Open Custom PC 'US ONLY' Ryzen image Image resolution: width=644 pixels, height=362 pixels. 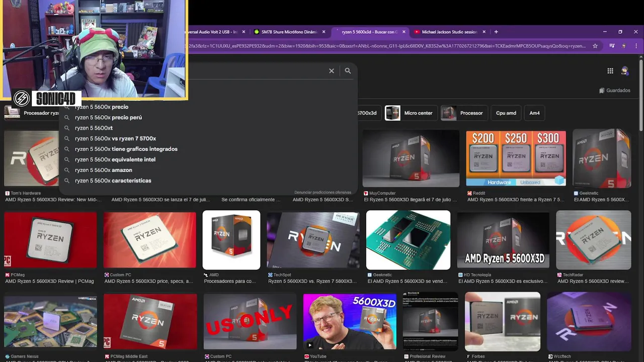coord(250,322)
